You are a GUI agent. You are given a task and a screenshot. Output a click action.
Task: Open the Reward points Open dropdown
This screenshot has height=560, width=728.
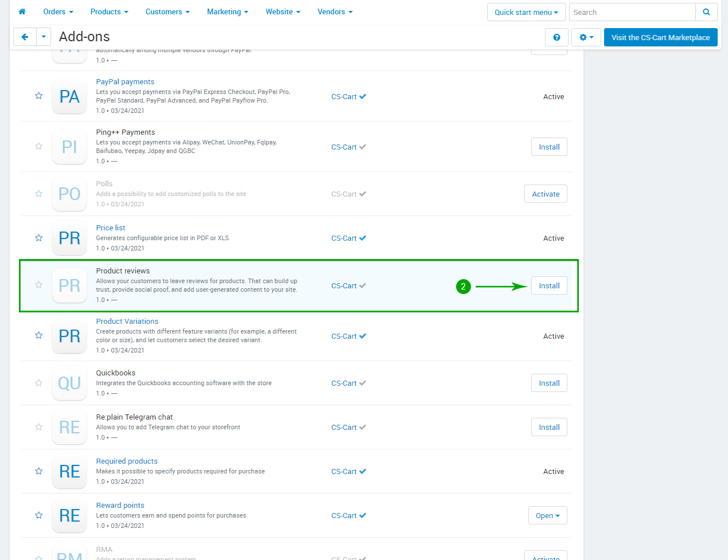[x=547, y=515]
